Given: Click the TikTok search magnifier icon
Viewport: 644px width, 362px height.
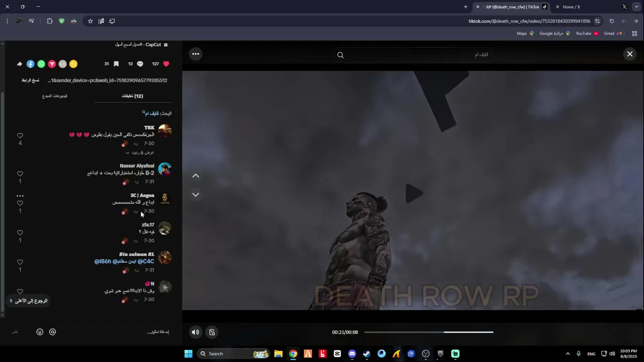Looking at the screenshot, I should 341,55.
